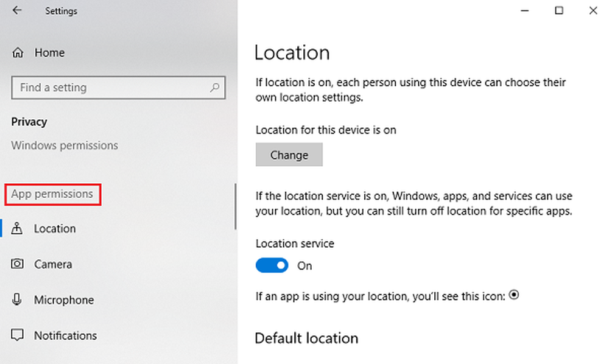
Task: Click the Change button for device location
Action: point(289,155)
